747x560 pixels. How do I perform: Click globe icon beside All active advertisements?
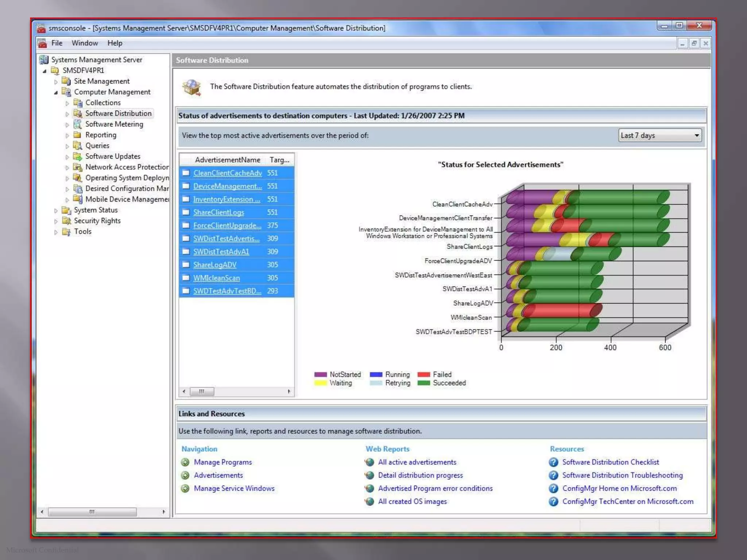click(369, 462)
